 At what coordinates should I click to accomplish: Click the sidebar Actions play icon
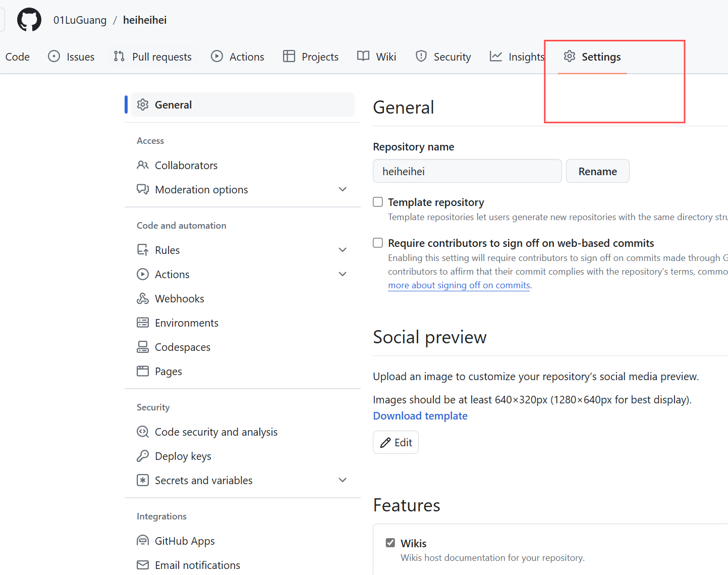point(143,274)
